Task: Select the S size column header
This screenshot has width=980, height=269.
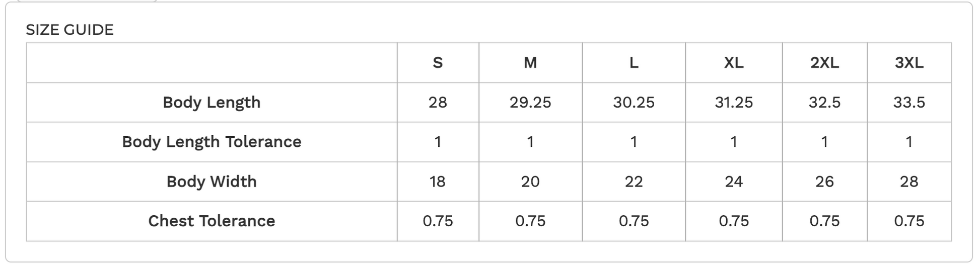Action: [438, 63]
